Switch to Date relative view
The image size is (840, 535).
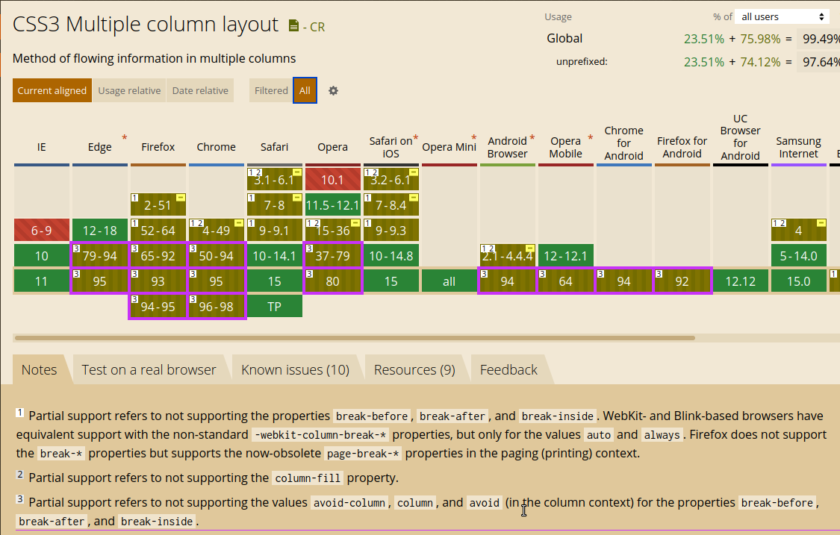(200, 91)
